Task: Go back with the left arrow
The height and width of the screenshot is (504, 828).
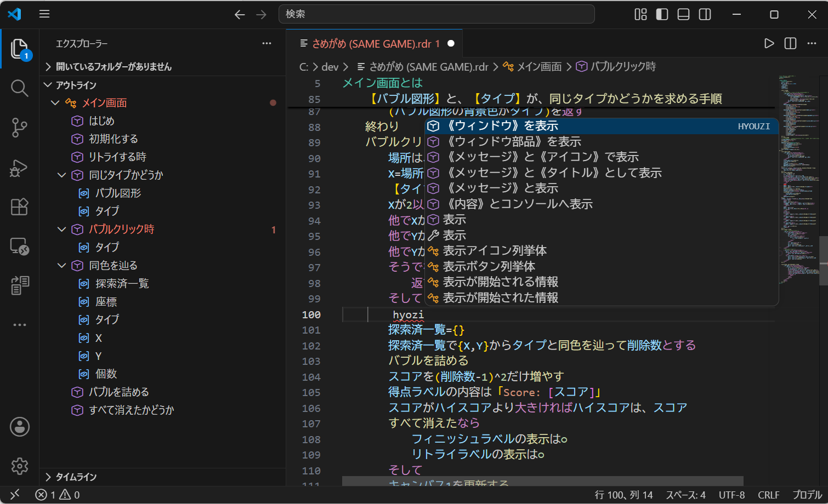Action: click(240, 14)
